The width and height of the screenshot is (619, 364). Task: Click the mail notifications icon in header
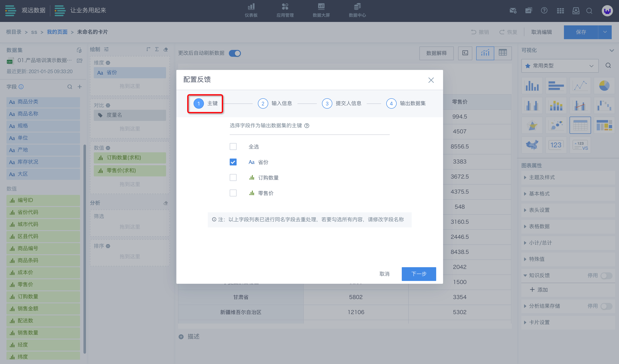coord(513,11)
